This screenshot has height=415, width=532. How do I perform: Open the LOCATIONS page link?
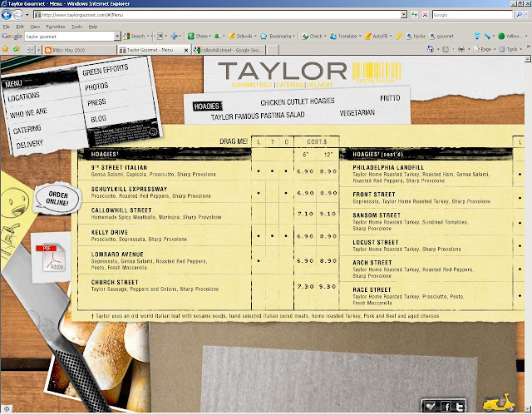pos(23,96)
